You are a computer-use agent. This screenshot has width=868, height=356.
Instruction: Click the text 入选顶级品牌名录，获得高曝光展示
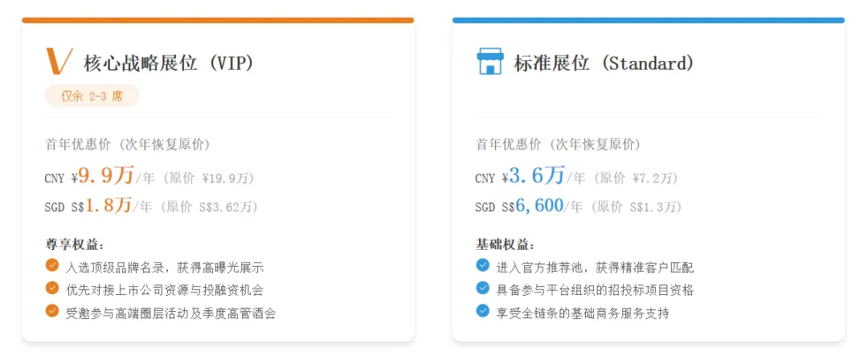point(165,268)
